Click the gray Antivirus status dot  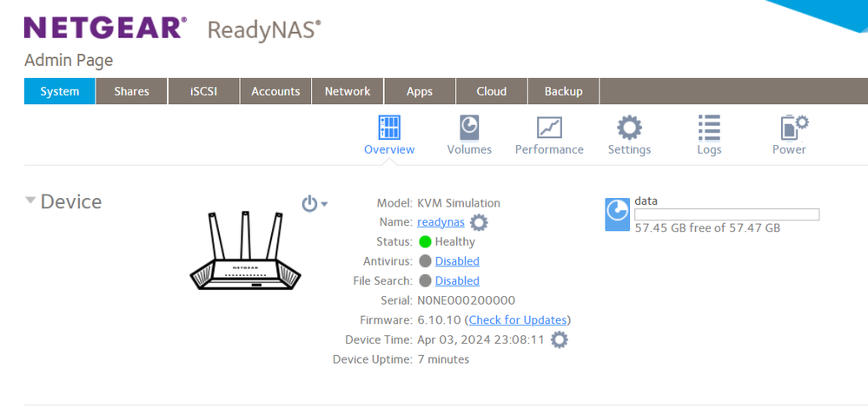[425, 261]
